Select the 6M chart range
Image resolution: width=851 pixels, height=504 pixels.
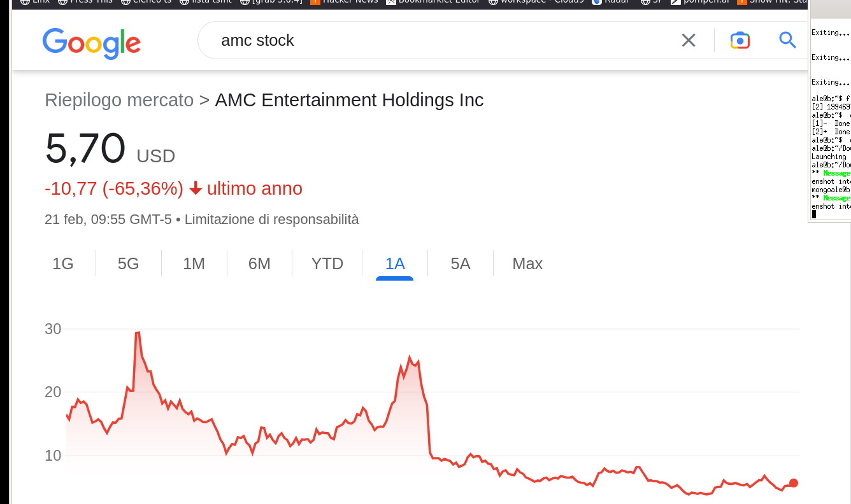coord(259,263)
